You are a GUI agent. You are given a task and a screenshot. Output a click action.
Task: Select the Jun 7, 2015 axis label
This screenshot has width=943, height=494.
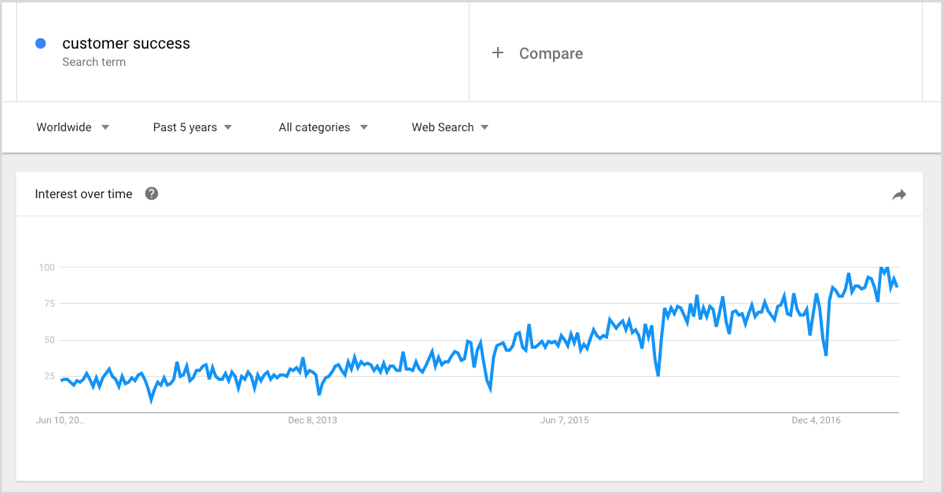point(564,420)
